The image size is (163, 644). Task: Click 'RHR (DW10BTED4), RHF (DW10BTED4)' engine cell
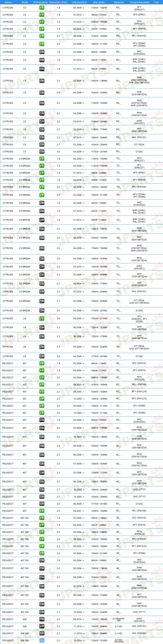pos(139,80)
